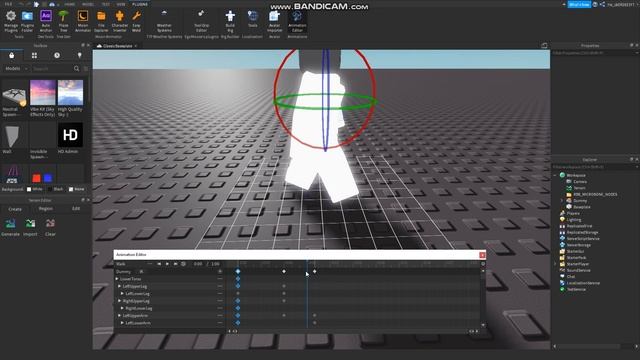Switch to the Toolbox marketplace tab
The width and height of the screenshot is (640, 360).
tap(11, 56)
